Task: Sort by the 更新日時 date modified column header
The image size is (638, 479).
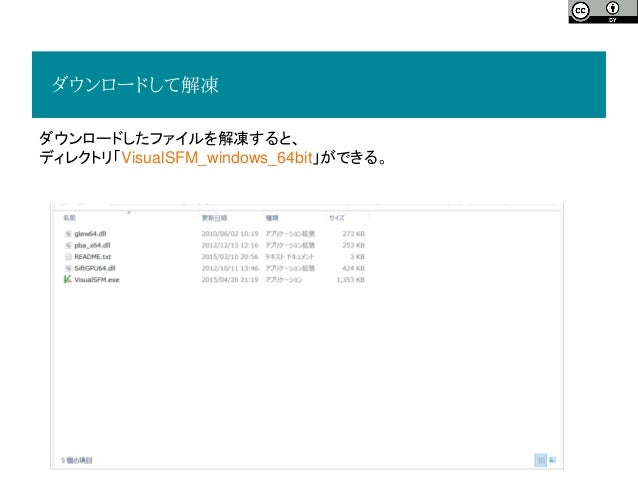Action: [x=214, y=218]
